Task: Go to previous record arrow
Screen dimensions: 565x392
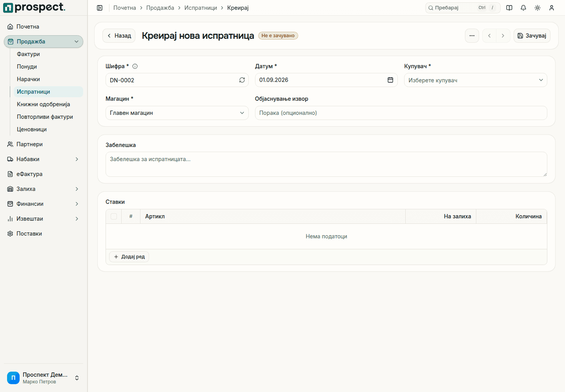Action: pyautogui.click(x=489, y=36)
